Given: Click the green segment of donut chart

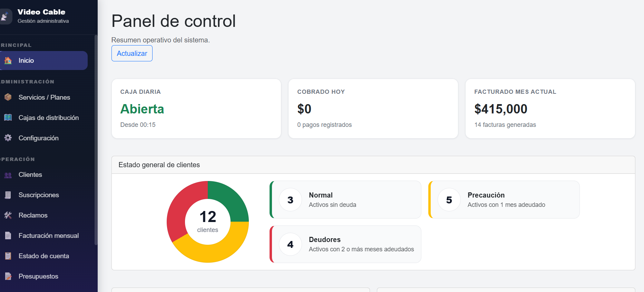Looking at the screenshot, I should click(230, 199).
